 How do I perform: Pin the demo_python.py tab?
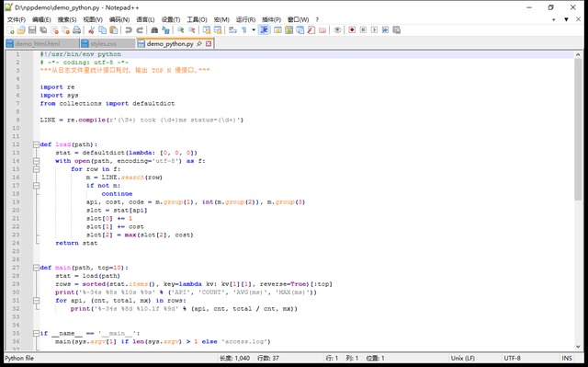click(199, 44)
